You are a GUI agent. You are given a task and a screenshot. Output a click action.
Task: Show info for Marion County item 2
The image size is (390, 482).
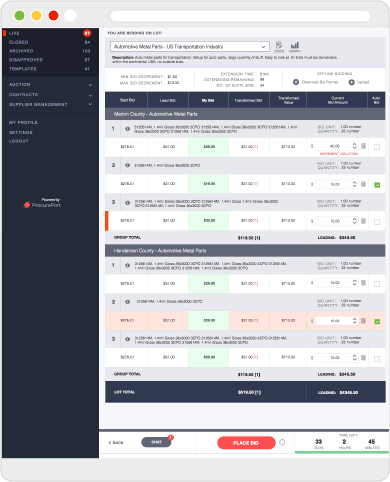(x=127, y=165)
